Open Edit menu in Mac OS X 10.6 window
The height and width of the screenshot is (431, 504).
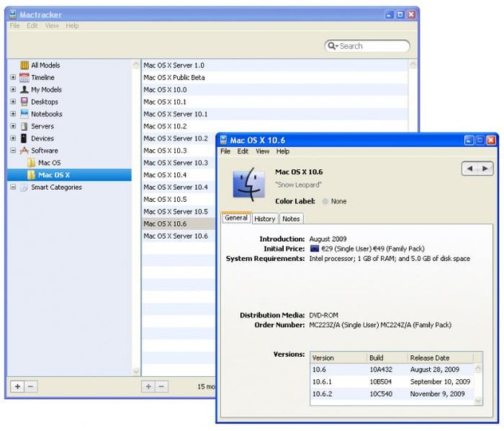click(x=242, y=151)
